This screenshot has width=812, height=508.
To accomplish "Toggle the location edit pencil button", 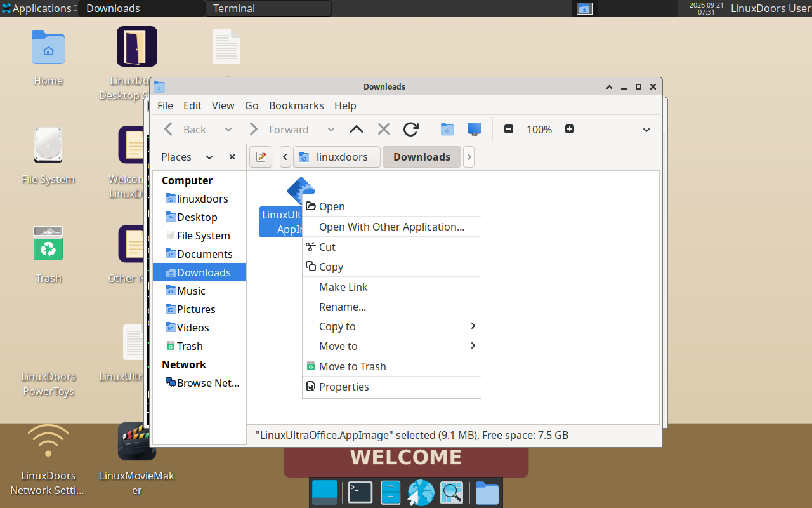I will (x=261, y=157).
